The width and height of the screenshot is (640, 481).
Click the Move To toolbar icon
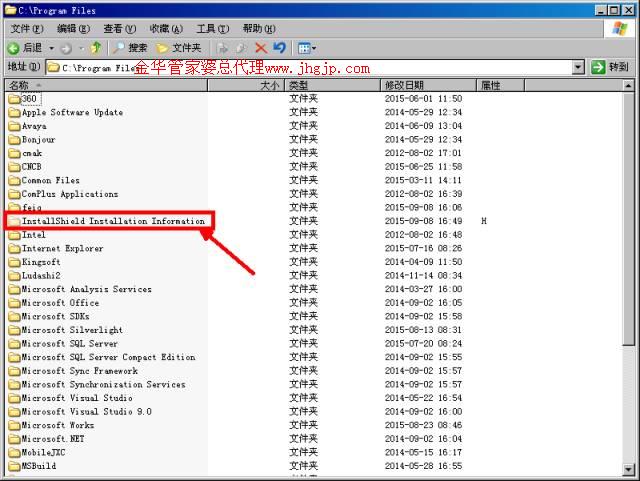point(222,48)
